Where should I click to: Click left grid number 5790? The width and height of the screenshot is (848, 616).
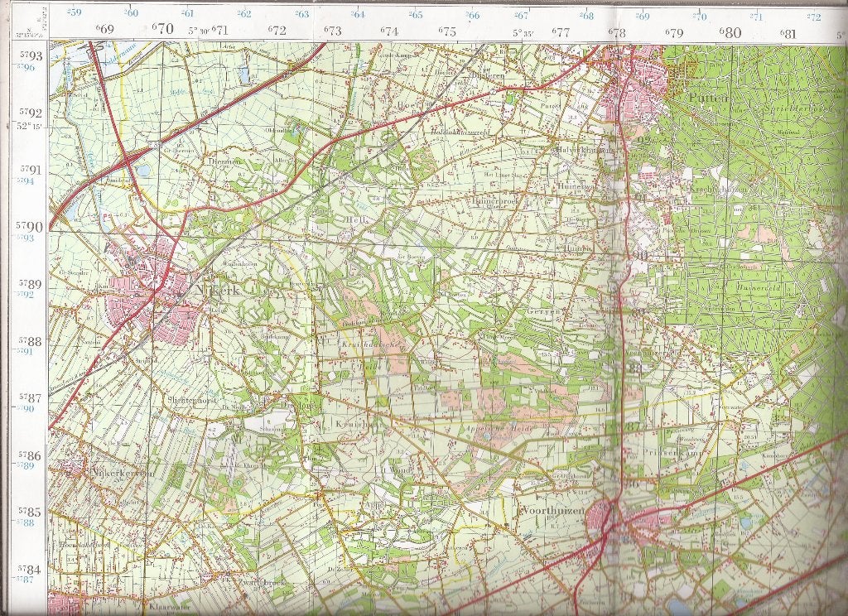[30, 225]
